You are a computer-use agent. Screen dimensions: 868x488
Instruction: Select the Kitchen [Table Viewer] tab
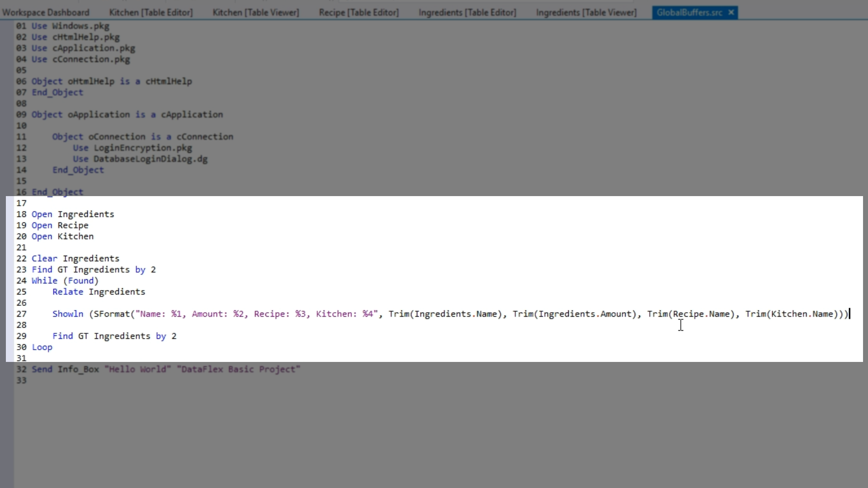255,13
